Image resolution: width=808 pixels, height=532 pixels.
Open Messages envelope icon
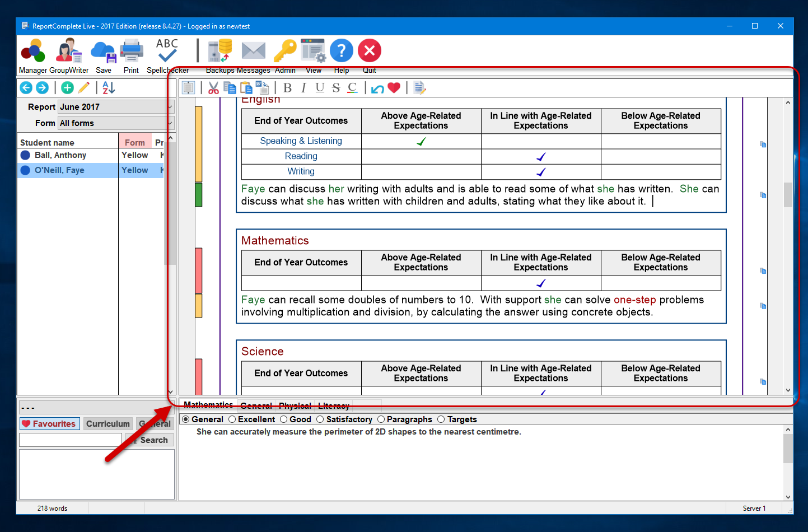(253, 51)
